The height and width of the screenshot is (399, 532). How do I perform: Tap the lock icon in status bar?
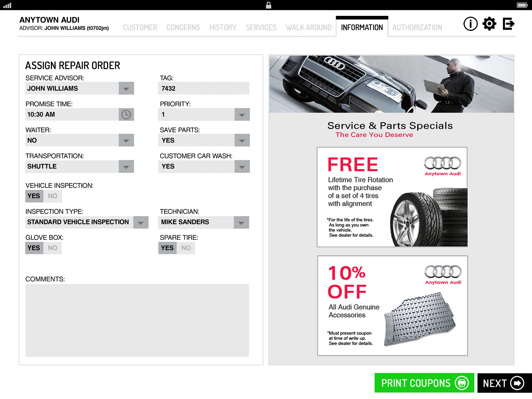click(268, 5)
